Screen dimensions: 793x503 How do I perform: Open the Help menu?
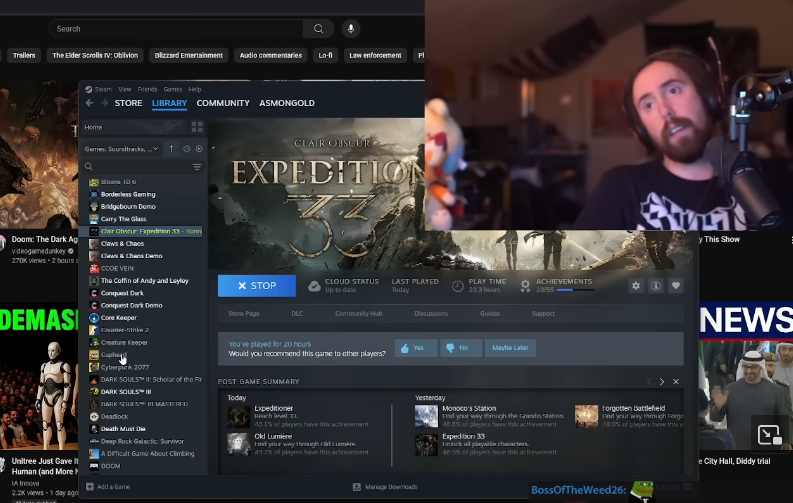point(195,89)
